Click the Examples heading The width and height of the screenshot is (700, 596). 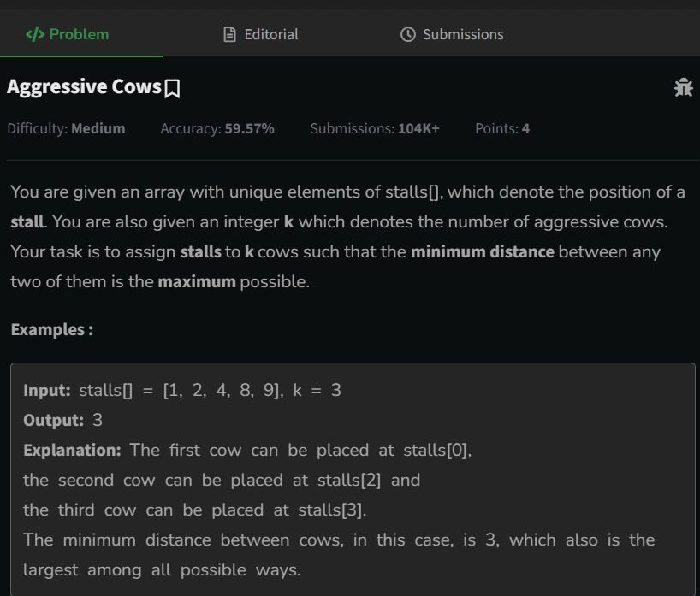coord(52,330)
